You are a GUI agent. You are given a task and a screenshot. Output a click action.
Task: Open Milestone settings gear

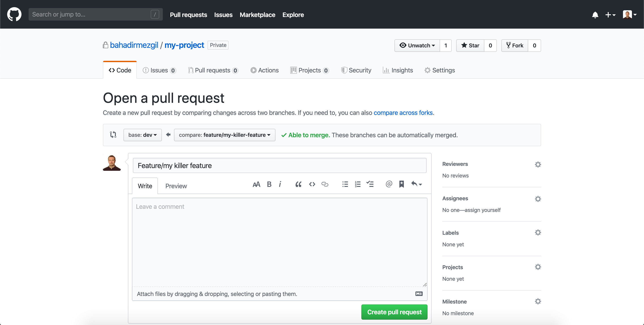tap(538, 301)
